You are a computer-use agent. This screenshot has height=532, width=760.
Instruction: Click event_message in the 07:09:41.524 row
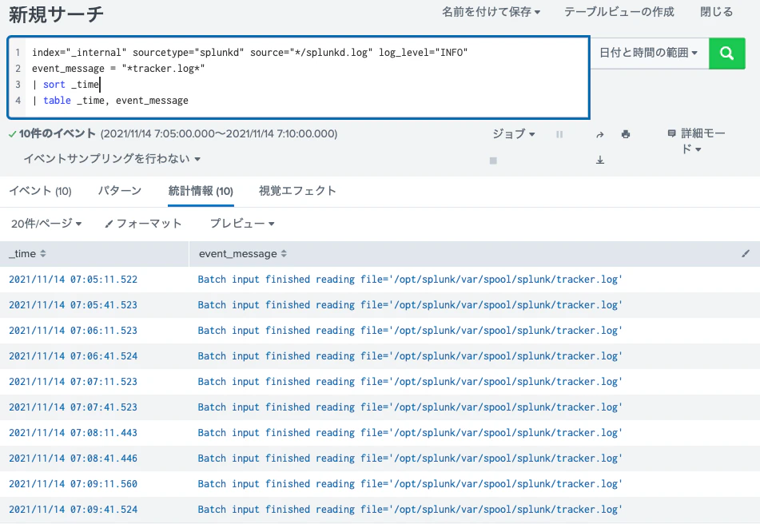409,510
